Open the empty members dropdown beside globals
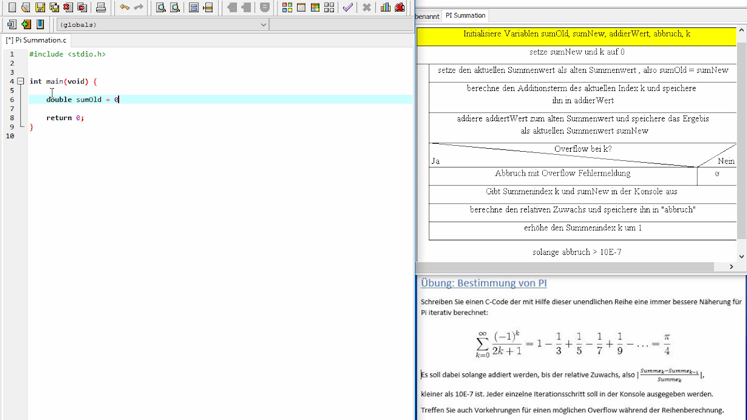The width and height of the screenshot is (747, 420). tap(340, 25)
